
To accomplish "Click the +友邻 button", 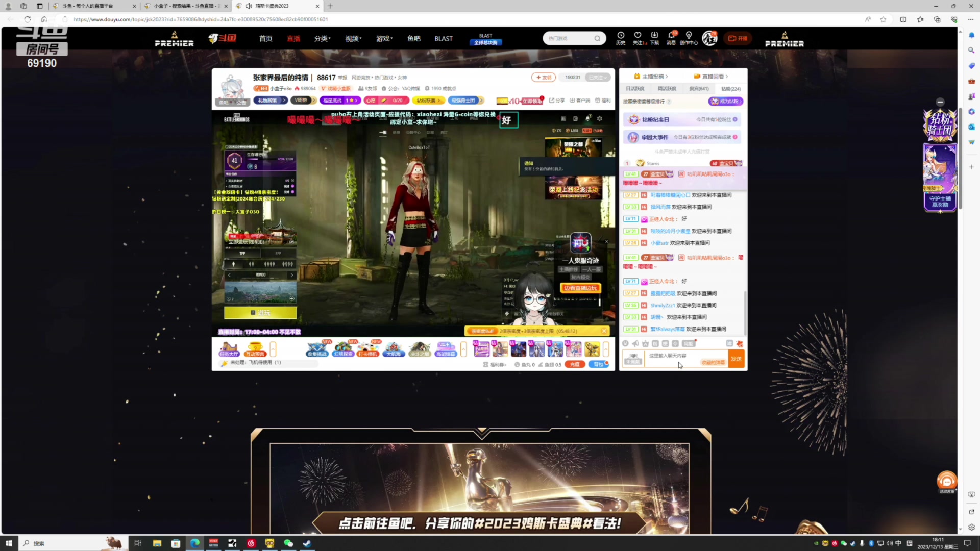I will click(544, 78).
